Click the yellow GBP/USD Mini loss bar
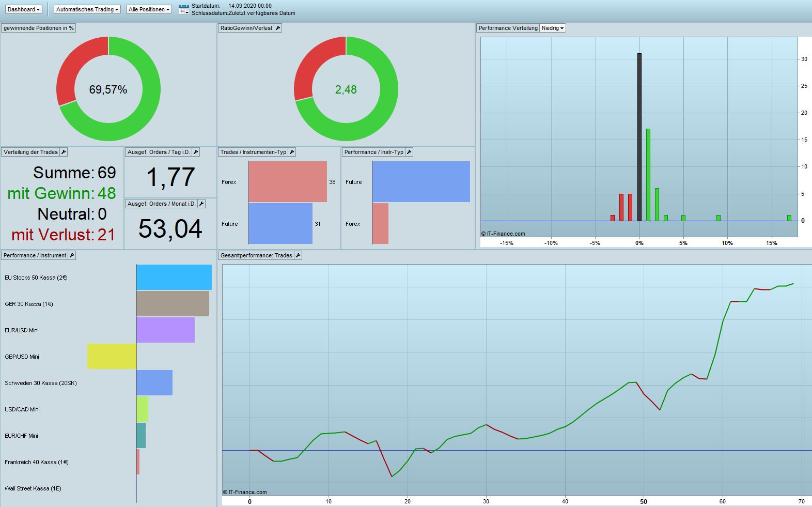Screen dimensions: 812x507 [x=112, y=357]
